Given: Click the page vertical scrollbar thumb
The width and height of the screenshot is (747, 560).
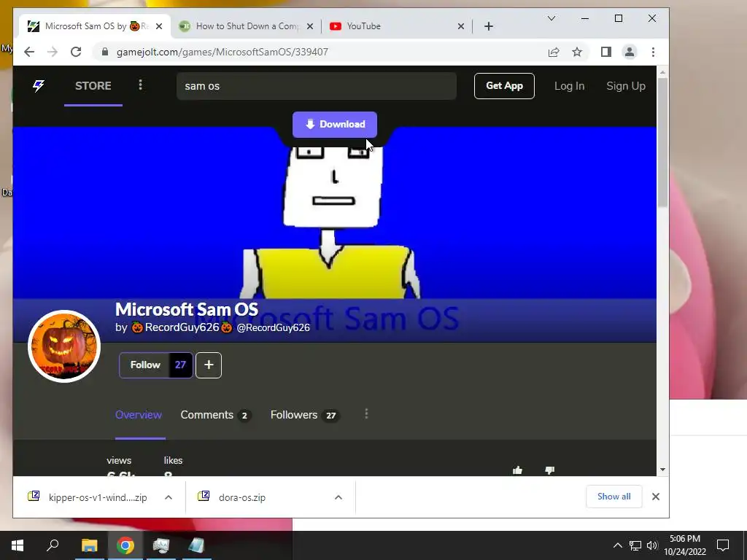Looking at the screenshot, I should pyautogui.click(x=662, y=141).
